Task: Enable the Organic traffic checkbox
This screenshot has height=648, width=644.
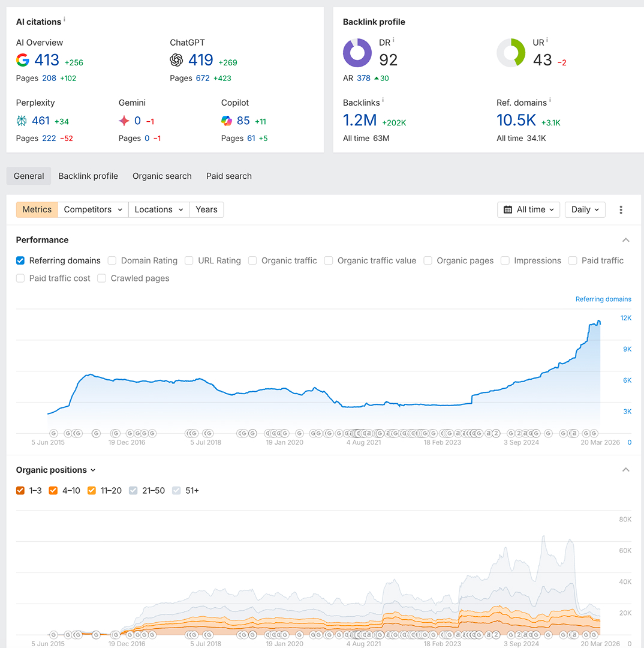Action: tap(252, 260)
